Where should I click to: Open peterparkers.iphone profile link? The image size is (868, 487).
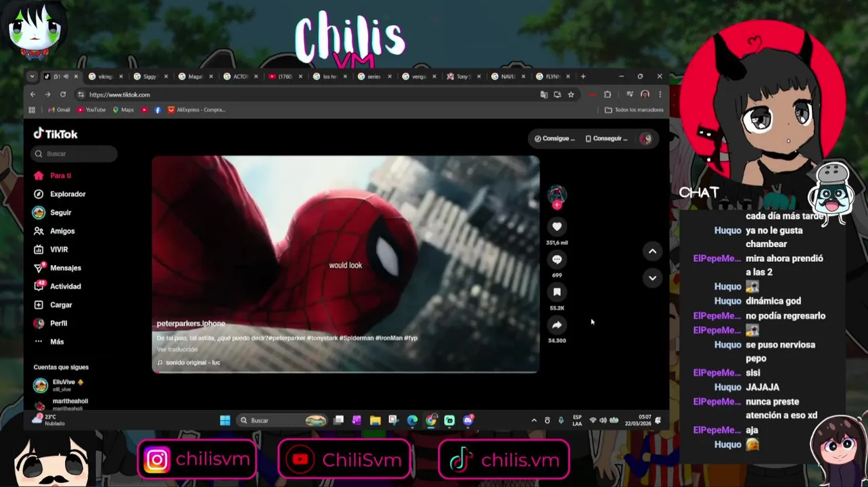pos(191,323)
